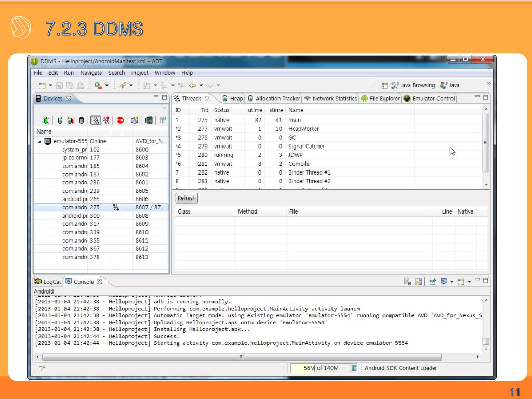Click the Update Heap icon in Devices toolbar

coord(60,120)
